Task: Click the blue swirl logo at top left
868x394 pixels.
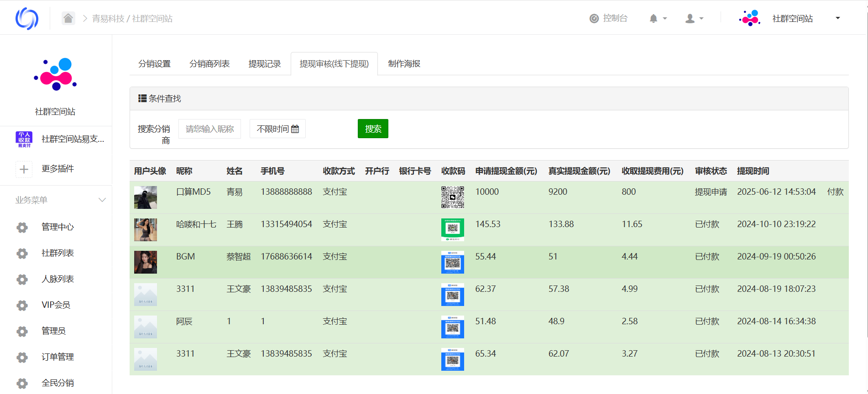Action: (x=27, y=18)
